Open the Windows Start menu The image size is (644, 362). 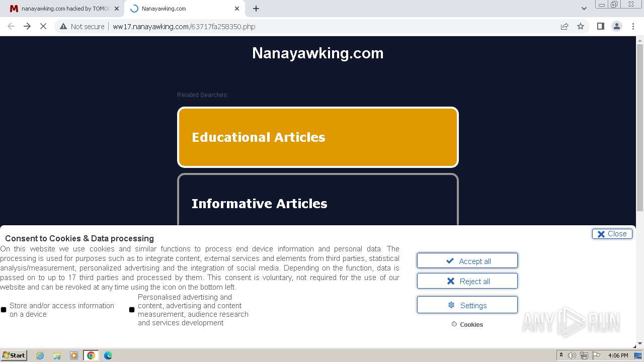coord(14,355)
